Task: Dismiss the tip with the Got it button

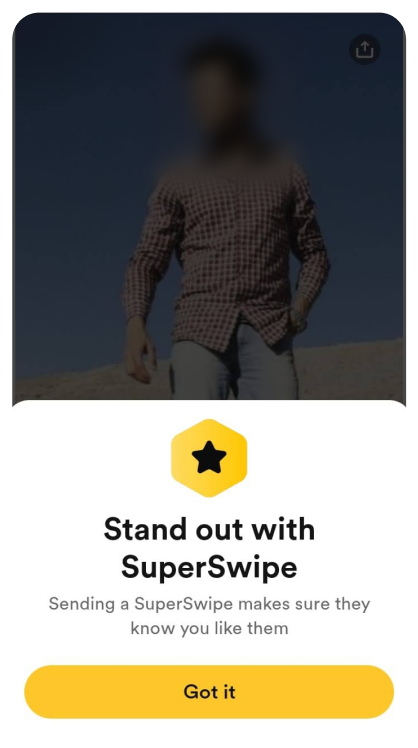Action: [x=209, y=692]
